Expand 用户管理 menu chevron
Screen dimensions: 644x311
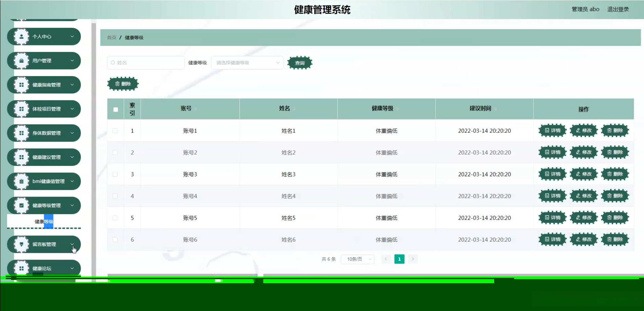tap(72, 61)
